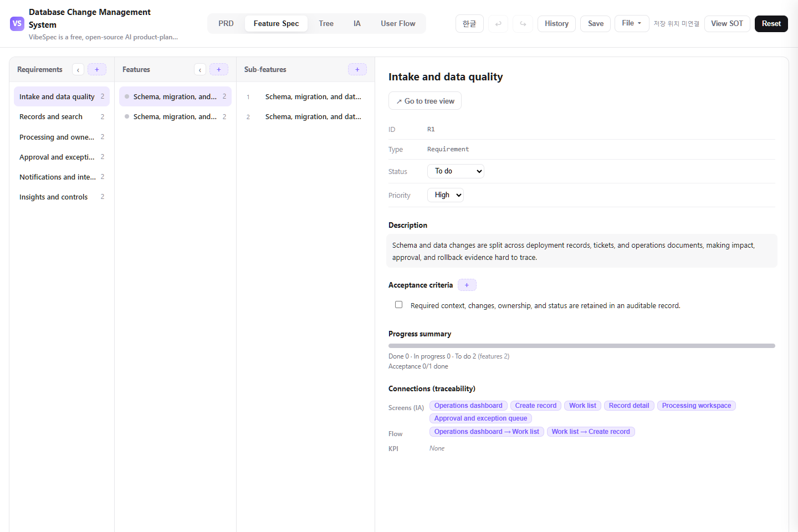Switch to the PRD tab
The height and width of the screenshot is (532, 798).
(226, 24)
